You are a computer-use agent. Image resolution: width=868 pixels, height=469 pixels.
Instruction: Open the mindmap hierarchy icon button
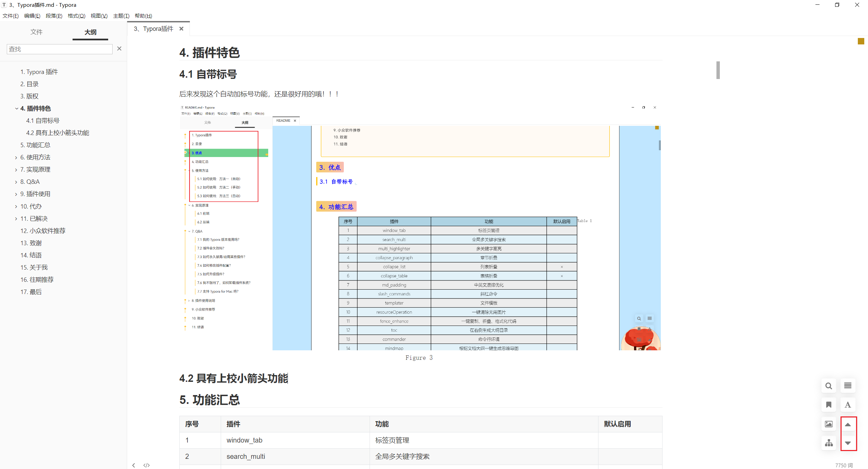[829, 443]
